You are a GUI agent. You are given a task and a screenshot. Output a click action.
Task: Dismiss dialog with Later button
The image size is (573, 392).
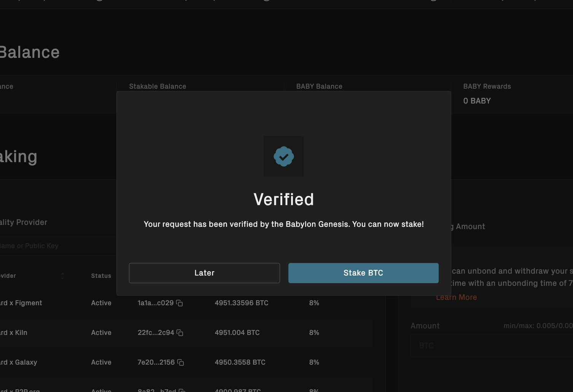pos(204,273)
